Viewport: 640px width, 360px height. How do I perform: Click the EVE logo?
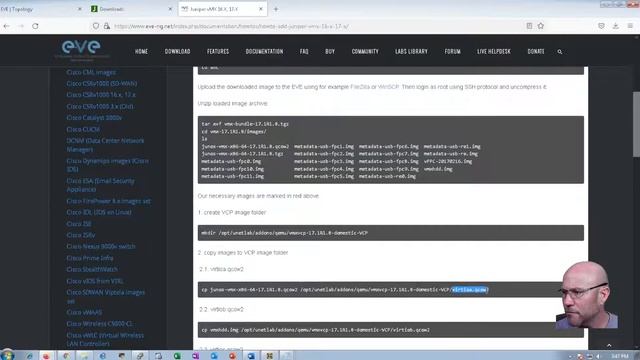pos(81,50)
